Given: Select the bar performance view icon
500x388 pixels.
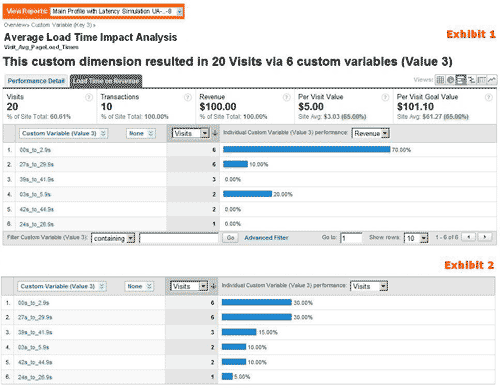Looking at the screenshot, I should coord(461,80).
